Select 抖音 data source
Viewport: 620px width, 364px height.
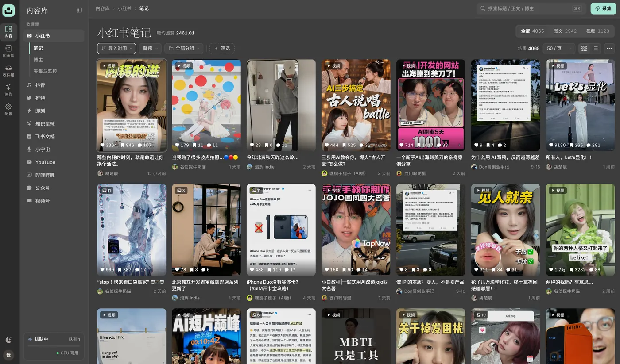coord(54,85)
